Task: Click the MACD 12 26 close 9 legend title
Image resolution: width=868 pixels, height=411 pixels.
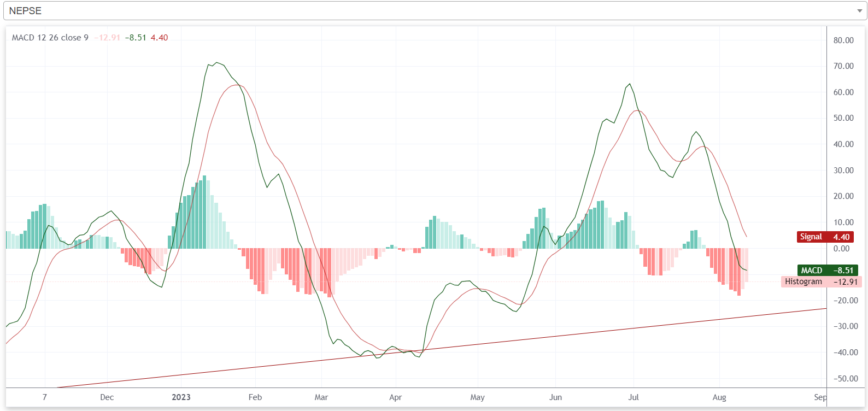Action: click(50, 38)
